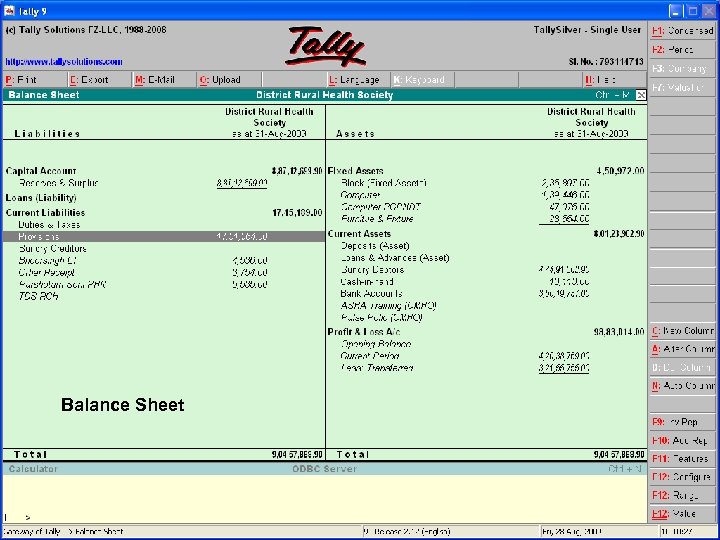Close the Balance Sheet report with X icon
This screenshot has height=540, width=720.
[x=641, y=95]
